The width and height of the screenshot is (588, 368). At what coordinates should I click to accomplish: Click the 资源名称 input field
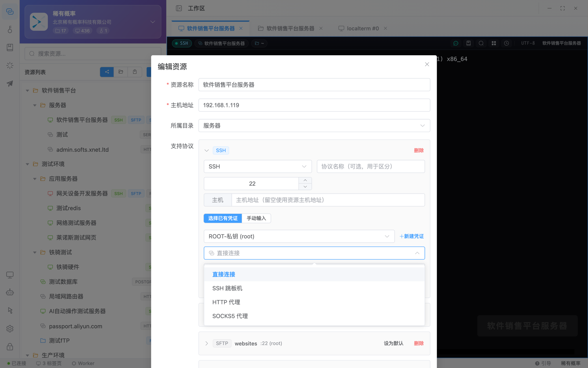[314, 85]
